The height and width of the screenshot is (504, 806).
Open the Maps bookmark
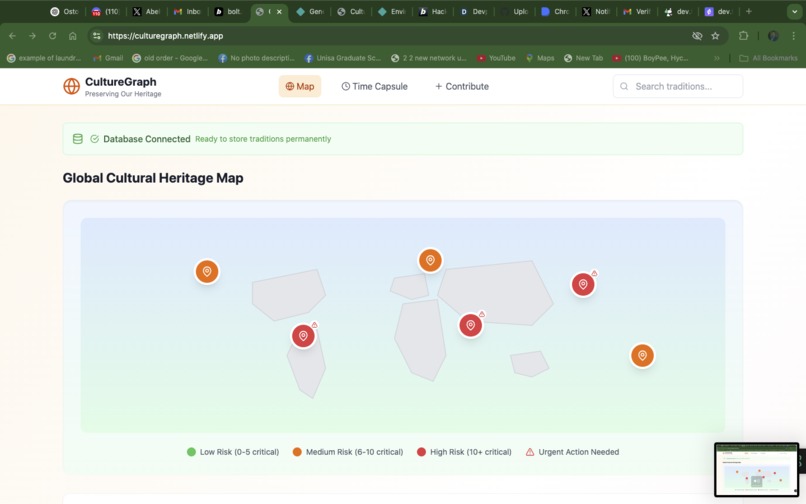(540, 58)
